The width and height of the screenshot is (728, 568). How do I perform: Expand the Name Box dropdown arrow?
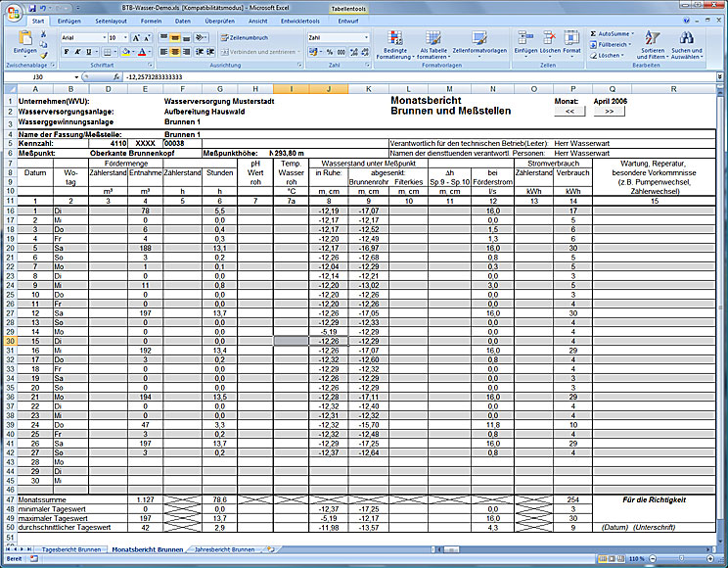pos(76,76)
